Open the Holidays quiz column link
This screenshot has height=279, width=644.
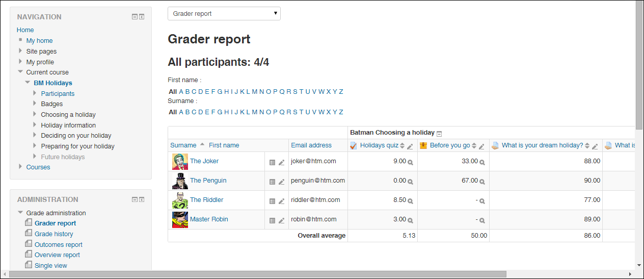(x=379, y=145)
